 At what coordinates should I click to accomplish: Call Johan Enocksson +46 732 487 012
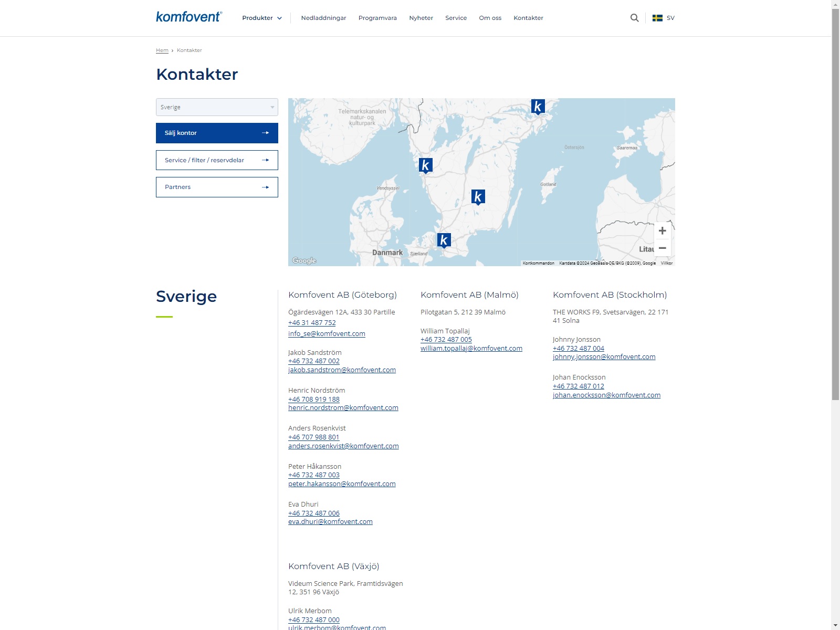point(579,386)
